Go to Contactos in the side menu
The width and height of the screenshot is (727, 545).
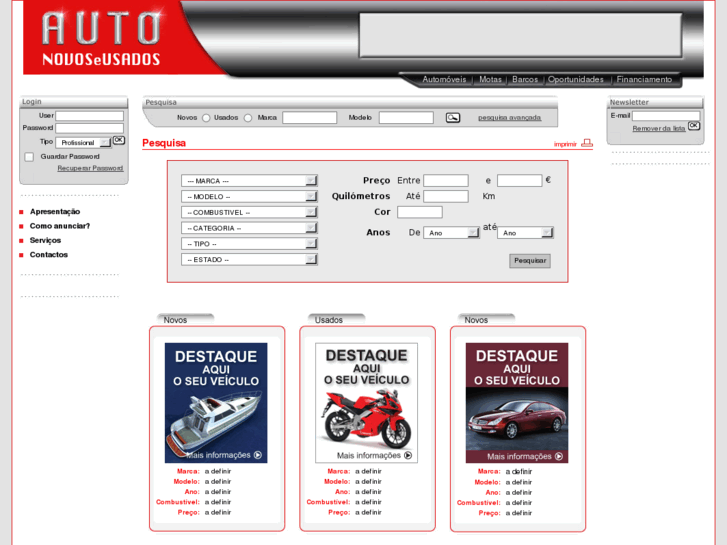point(49,255)
